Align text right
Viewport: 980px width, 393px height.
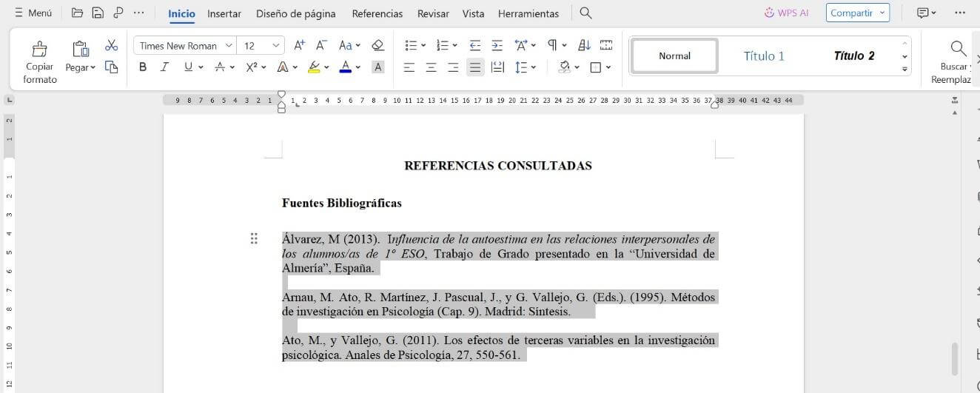(453, 67)
